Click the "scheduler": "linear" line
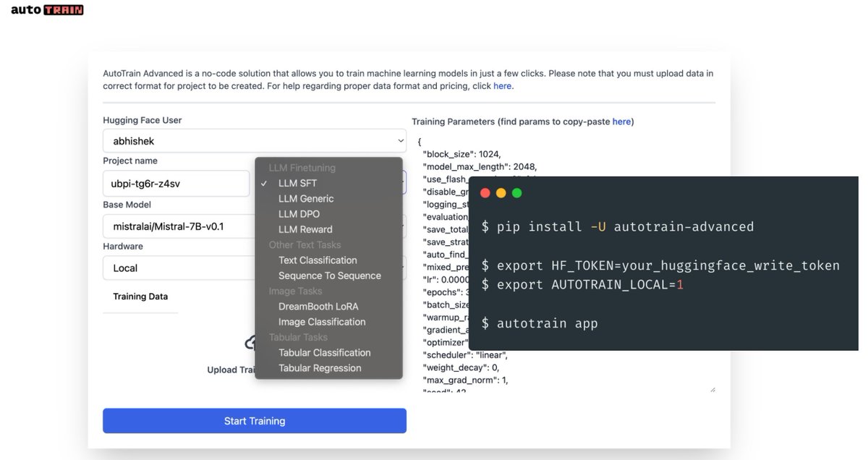This screenshot has height=460, width=868. pos(465,355)
